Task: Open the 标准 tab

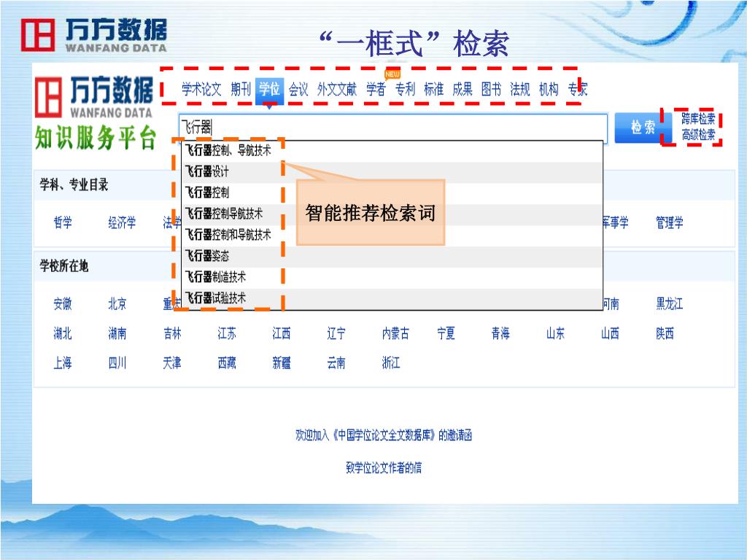Action: click(433, 89)
